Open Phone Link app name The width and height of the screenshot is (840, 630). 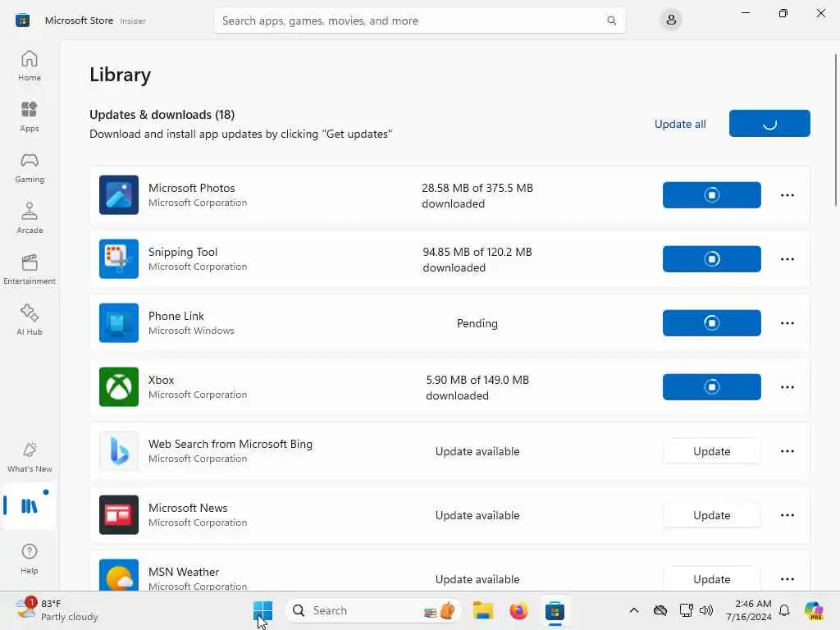click(176, 316)
